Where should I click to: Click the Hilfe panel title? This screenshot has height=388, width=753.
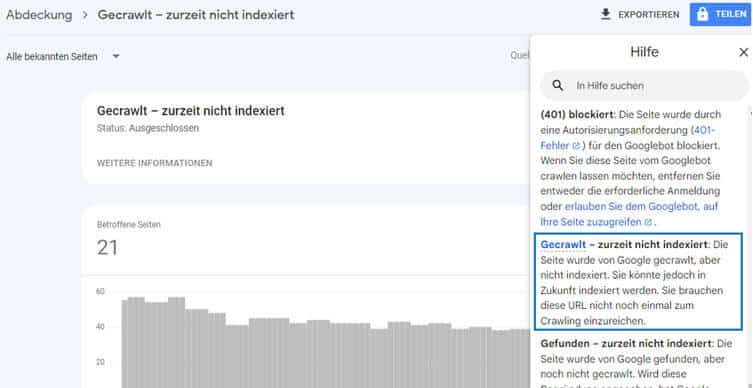pos(644,52)
